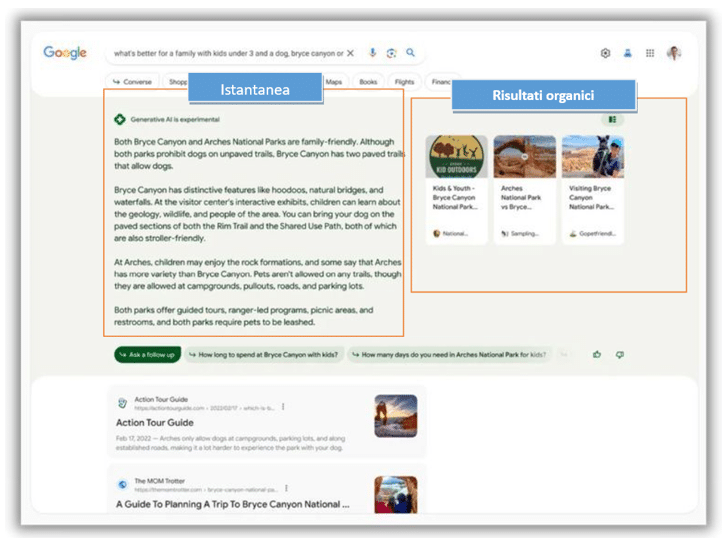The height and width of the screenshot is (538, 722).
Task: Open Action Tour Guide result options menu
Action: pyautogui.click(x=283, y=407)
